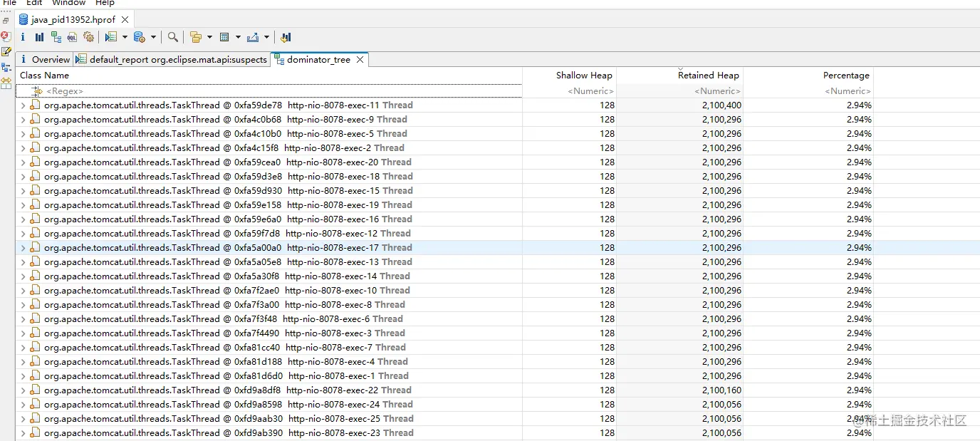Open the Histogram view from toolbar
Image resolution: width=980 pixels, height=441 pixels.
(x=39, y=37)
